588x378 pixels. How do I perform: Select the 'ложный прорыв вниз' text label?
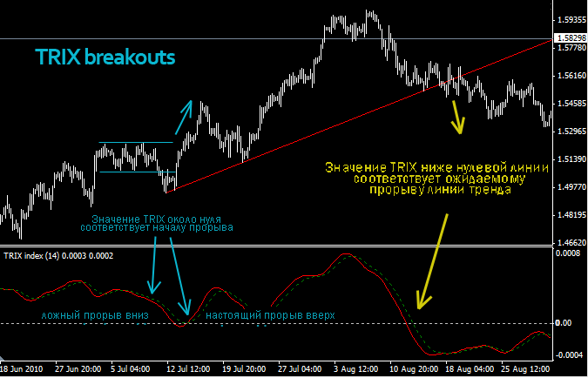[x=95, y=315]
